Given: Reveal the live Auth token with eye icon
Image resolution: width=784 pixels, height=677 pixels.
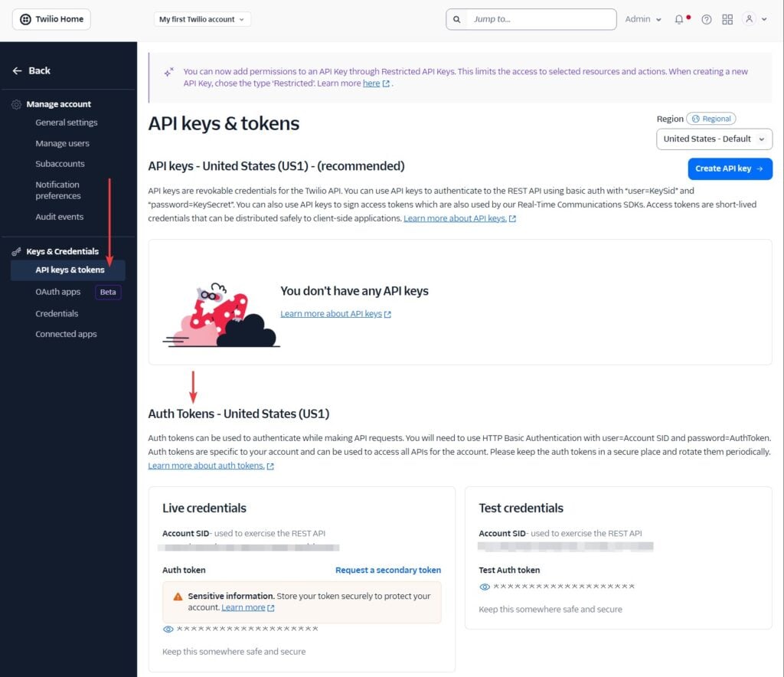Looking at the screenshot, I should click(x=168, y=629).
